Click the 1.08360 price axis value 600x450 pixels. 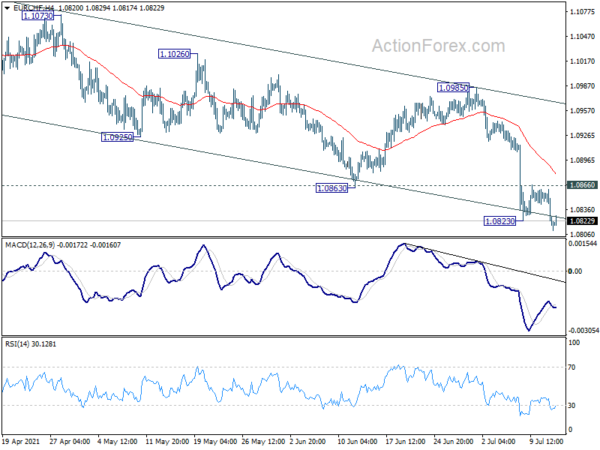click(x=582, y=210)
